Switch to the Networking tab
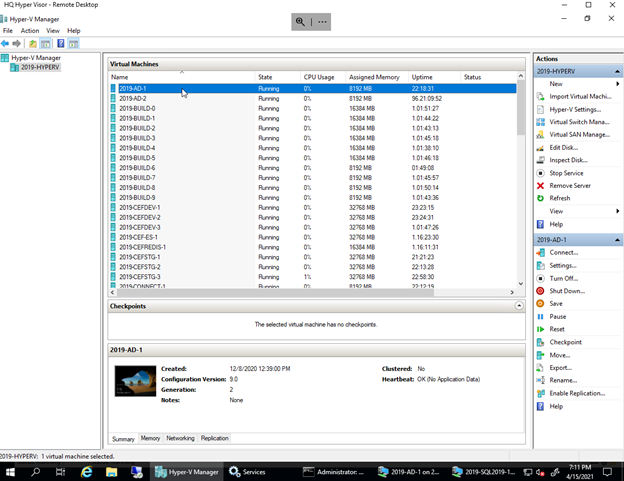Viewport: 624px width, 481px height. pos(180,438)
